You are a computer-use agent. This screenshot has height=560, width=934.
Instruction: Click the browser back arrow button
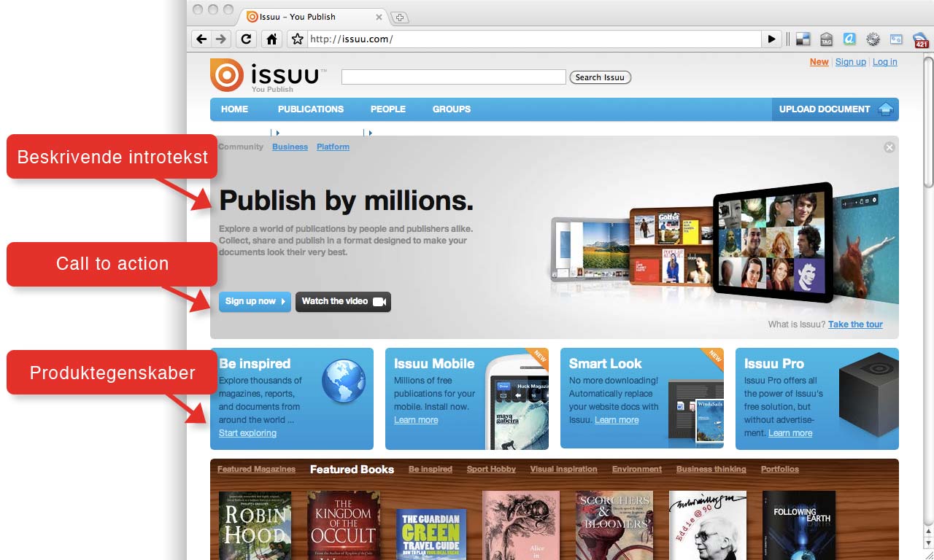[x=201, y=39]
